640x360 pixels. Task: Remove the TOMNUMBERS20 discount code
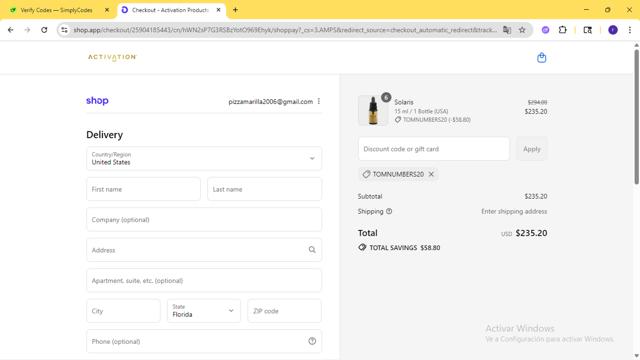point(431,174)
